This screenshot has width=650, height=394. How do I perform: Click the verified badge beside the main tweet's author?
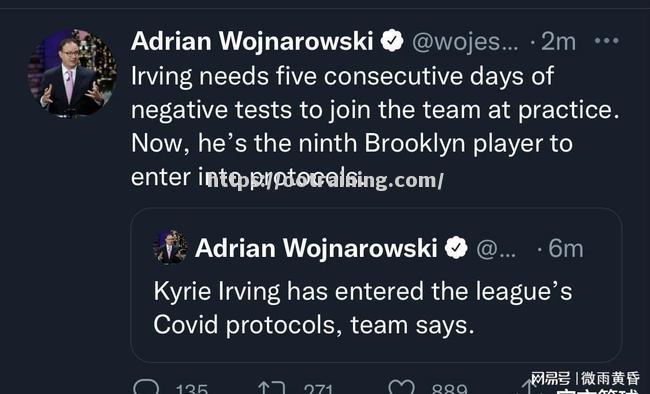[x=392, y=41]
